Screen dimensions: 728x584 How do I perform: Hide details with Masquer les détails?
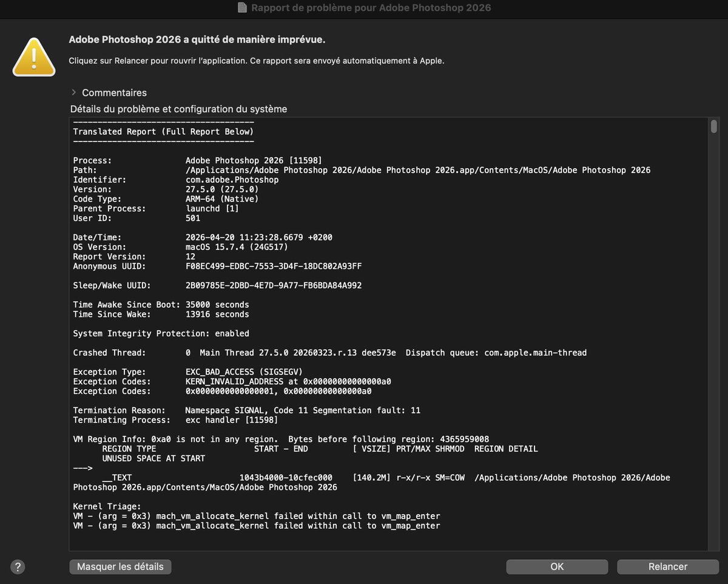pos(120,566)
